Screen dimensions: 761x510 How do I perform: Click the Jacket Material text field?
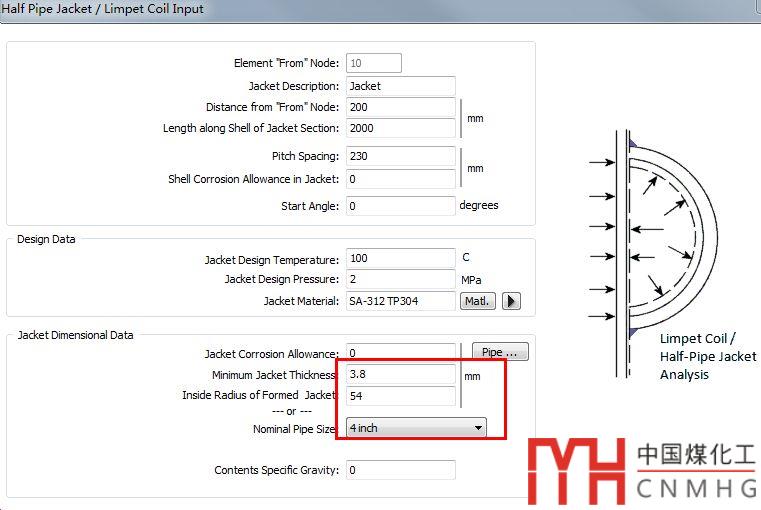(400, 301)
